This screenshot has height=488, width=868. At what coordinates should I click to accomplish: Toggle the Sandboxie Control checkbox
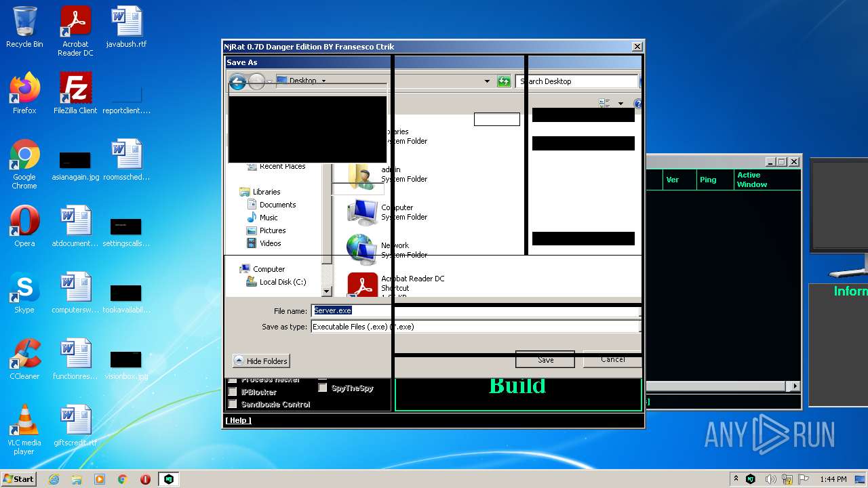click(x=233, y=404)
